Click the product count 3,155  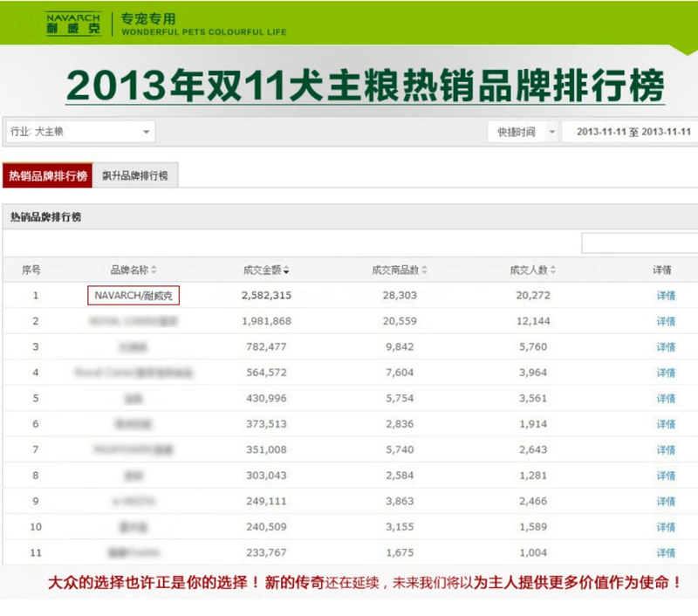point(400,527)
